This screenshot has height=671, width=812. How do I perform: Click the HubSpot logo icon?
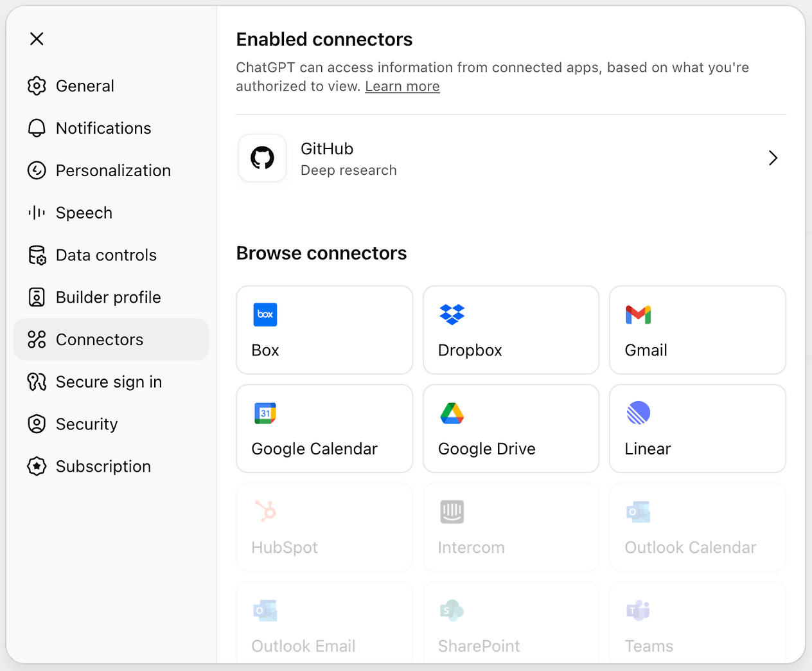265,512
